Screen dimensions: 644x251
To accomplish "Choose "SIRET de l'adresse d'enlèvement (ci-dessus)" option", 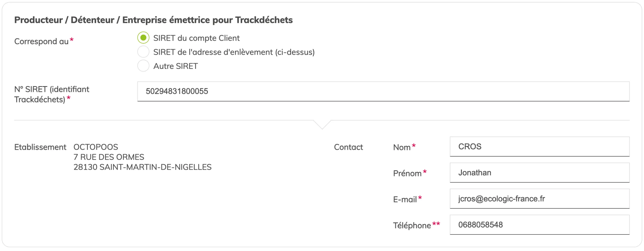I will tap(143, 52).
